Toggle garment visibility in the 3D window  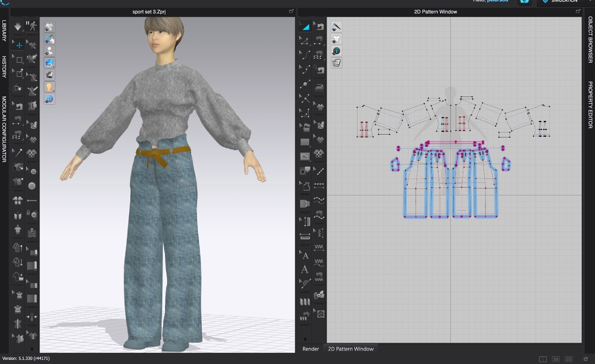[49, 27]
